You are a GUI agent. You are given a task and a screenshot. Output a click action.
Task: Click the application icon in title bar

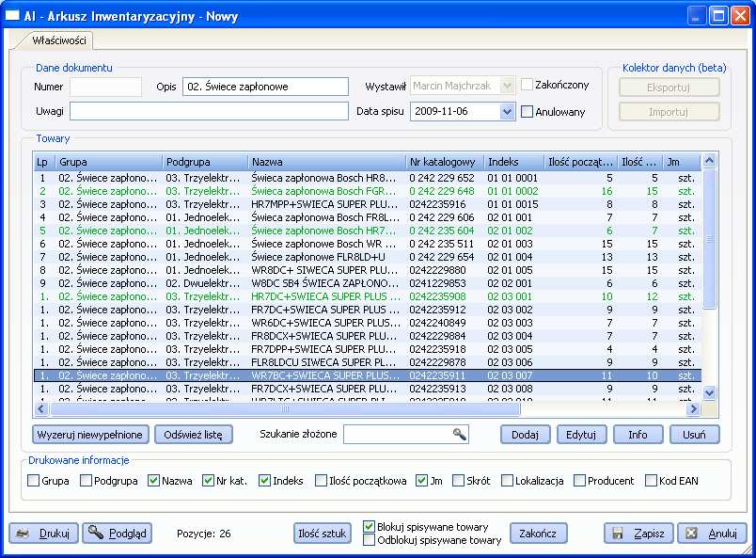pos(12,15)
